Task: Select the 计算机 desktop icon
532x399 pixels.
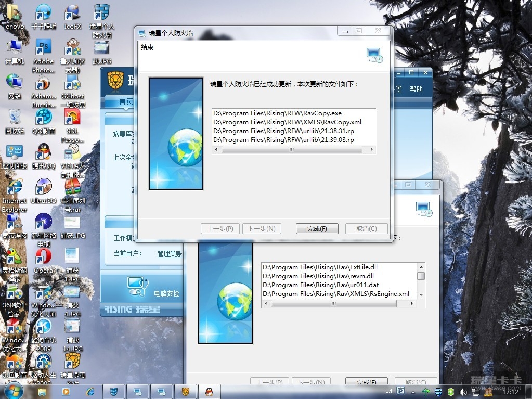Action: coord(14,52)
